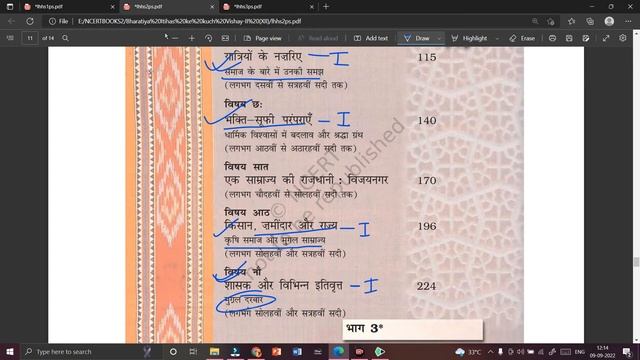This screenshot has height=360, width=640.
Task: Open Page view options
Action: pos(262,38)
